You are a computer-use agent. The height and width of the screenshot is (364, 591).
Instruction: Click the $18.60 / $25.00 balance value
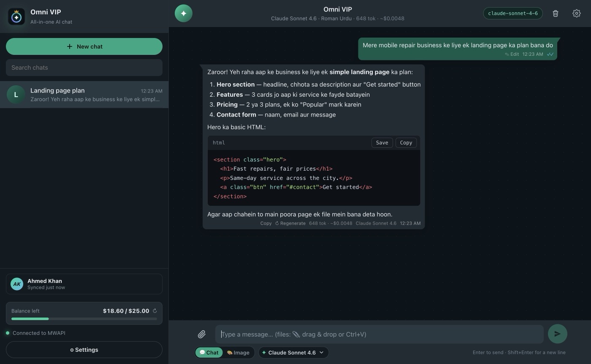(126, 311)
